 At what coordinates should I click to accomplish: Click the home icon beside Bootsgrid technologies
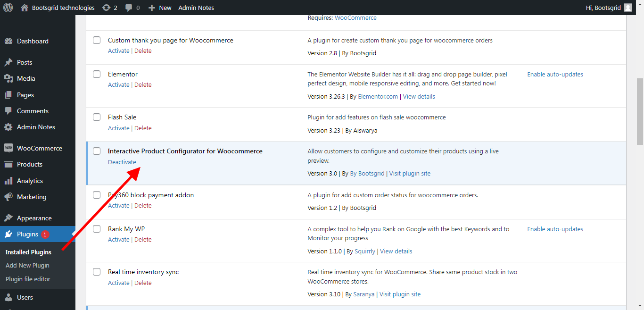coord(25,8)
